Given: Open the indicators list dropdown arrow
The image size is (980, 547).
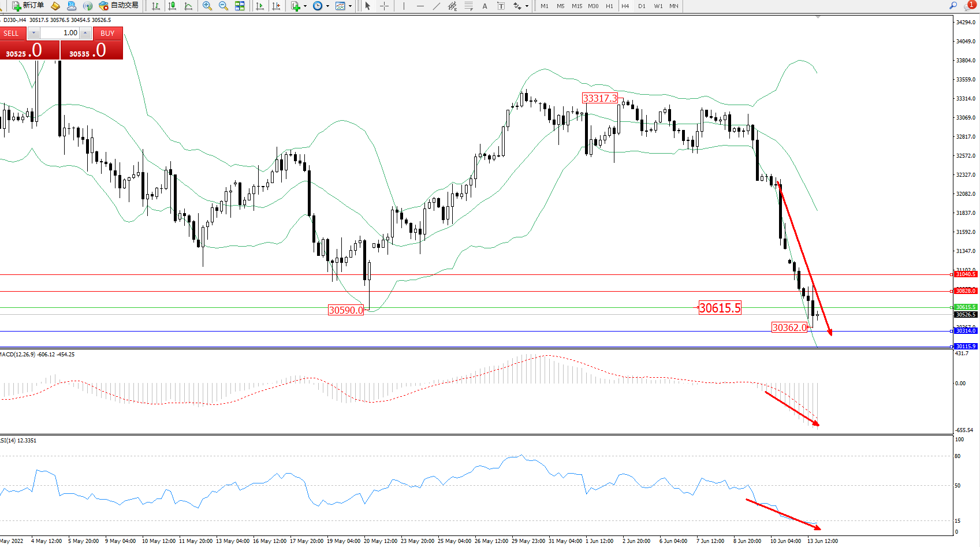Looking at the screenshot, I should pyautogui.click(x=305, y=6).
